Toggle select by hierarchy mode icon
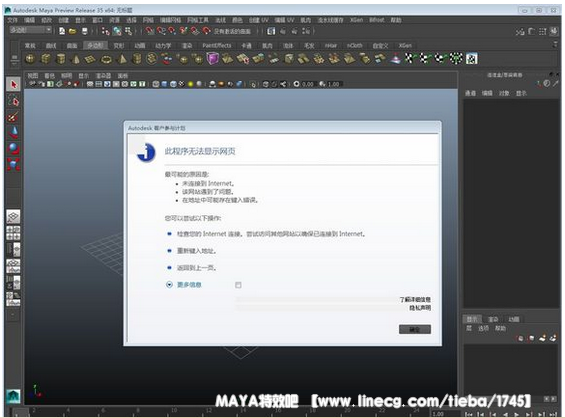The width and height of the screenshot is (565, 418). click(105, 31)
